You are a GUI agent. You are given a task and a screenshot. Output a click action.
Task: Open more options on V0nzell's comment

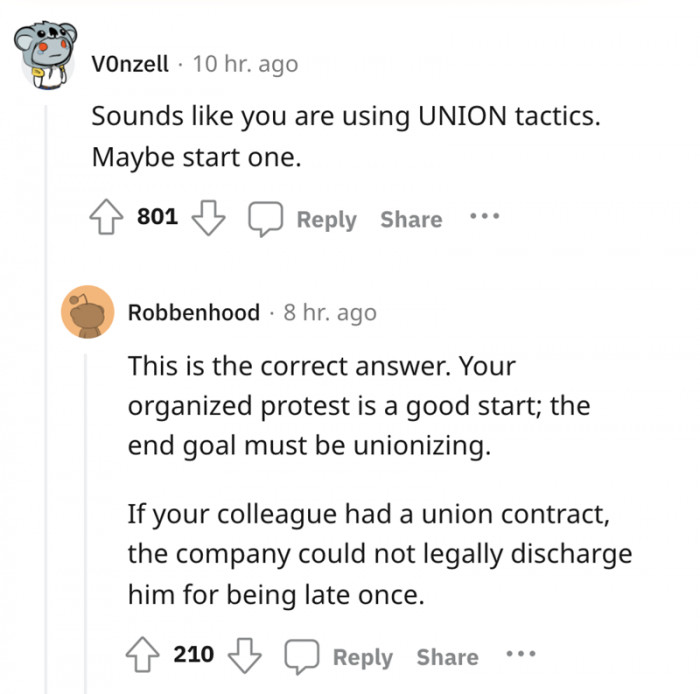[x=486, y=218]
